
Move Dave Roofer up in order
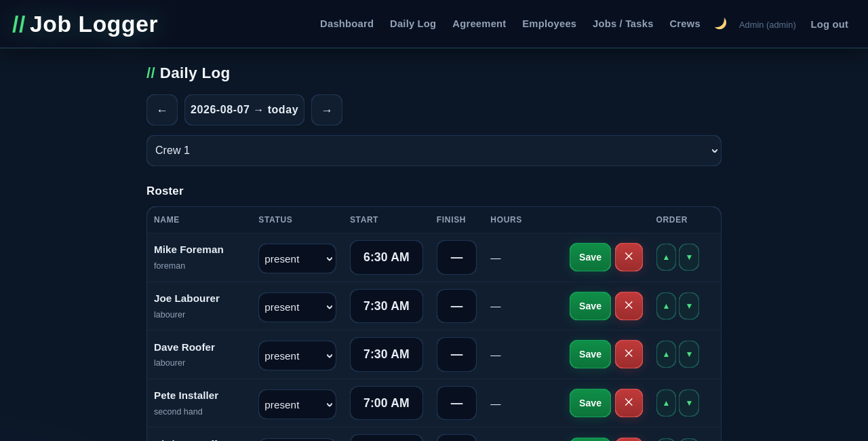coord(666,354)
